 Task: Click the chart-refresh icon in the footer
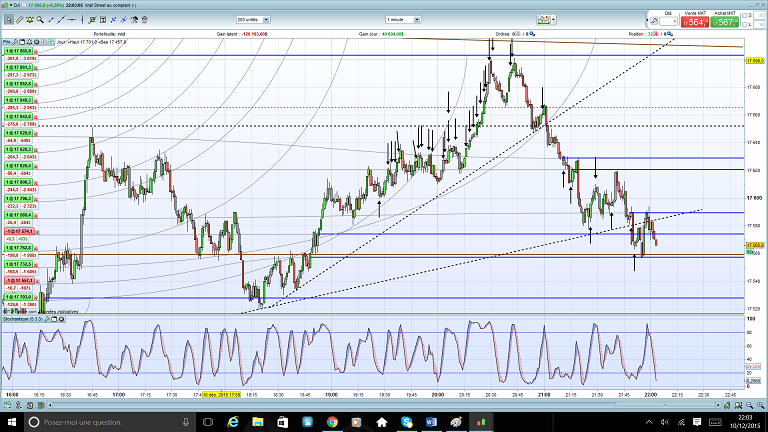coord(7,405)
